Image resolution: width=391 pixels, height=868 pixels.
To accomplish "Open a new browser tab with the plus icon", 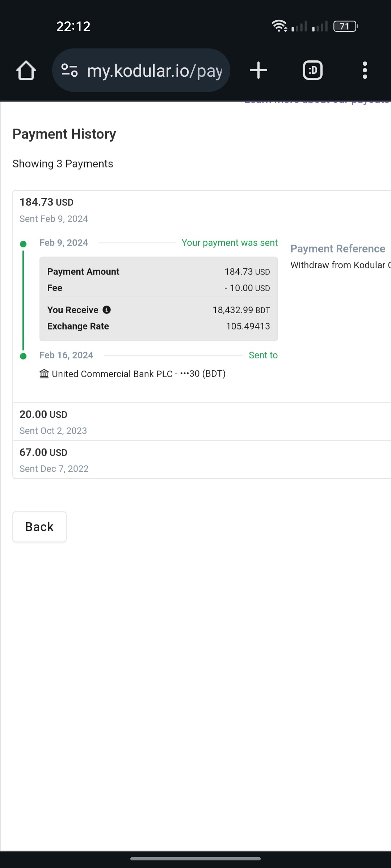I will (258, 70).
